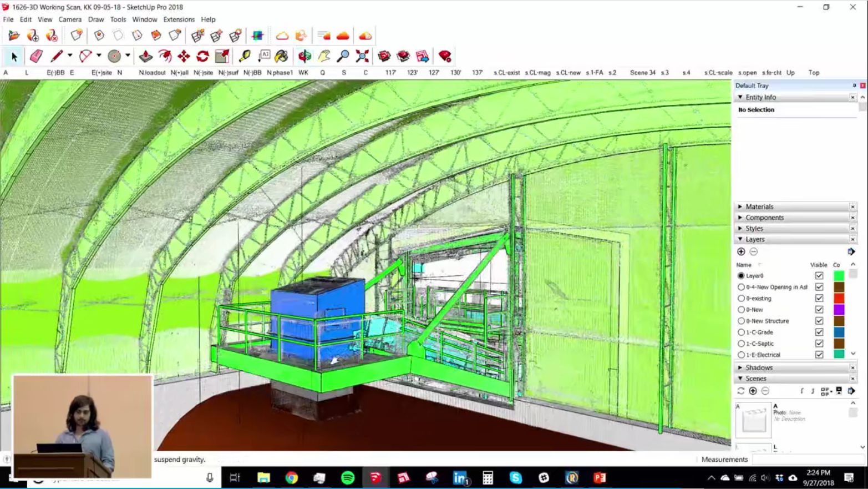Click Add Layer plus icon
Viewport: 868px width, 489px height.
[x=741, y=251]
